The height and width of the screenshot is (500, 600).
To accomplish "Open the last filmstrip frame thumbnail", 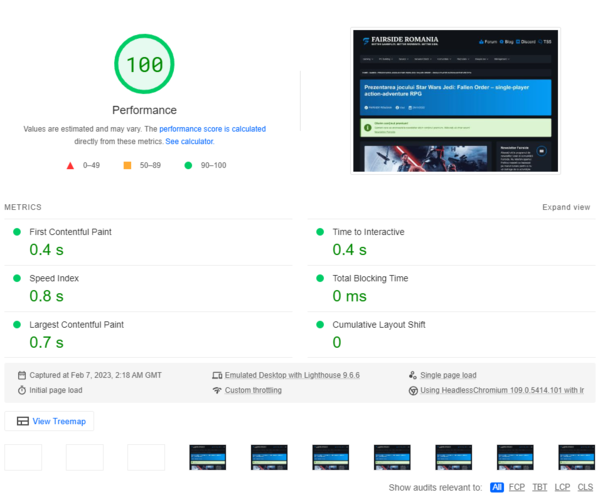I will pyautogui.click(x=576, y=457).
